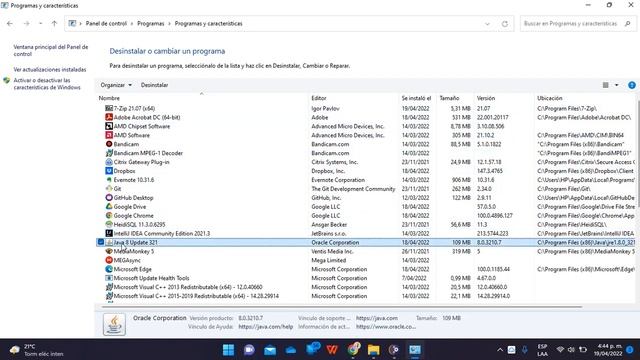Click the 7-Zip 21.07 program icon
The width and height of the screenshot is (640, 360).
(109, 108)
